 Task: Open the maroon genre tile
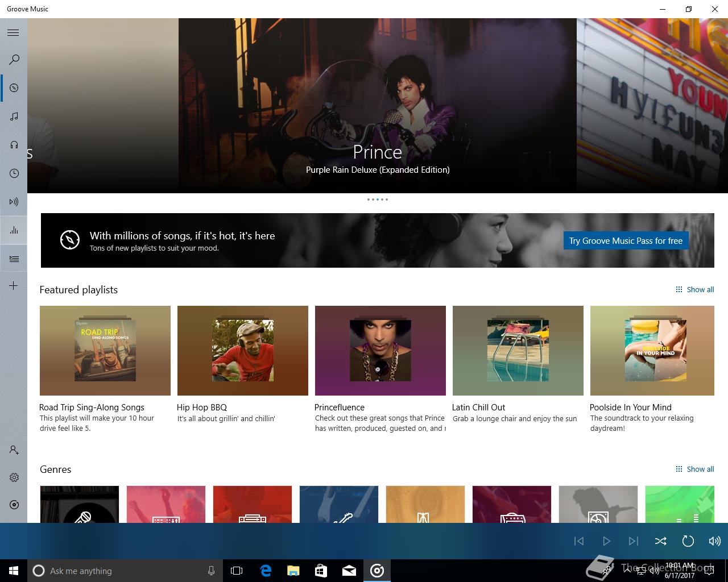512,504
